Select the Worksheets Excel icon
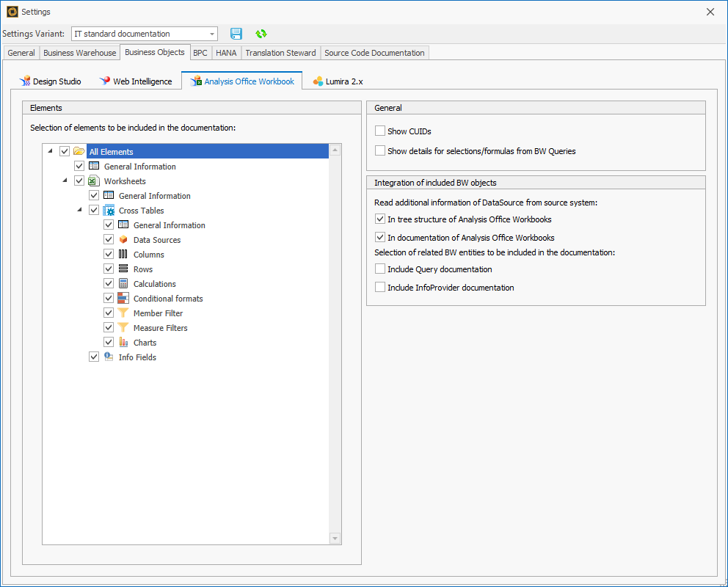The height and width of the screenshot is (587, 728). tap(94, 181)
